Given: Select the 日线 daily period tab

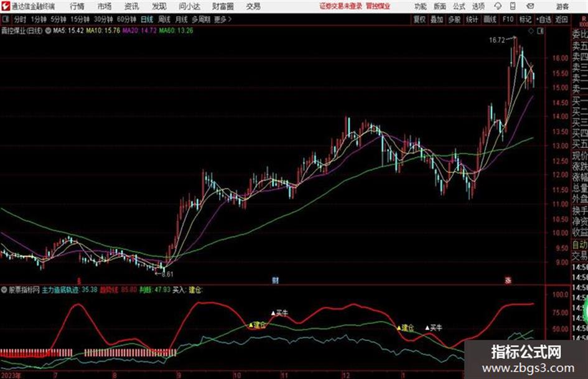Looking at the screenshot, I should (x=147, y=19).
